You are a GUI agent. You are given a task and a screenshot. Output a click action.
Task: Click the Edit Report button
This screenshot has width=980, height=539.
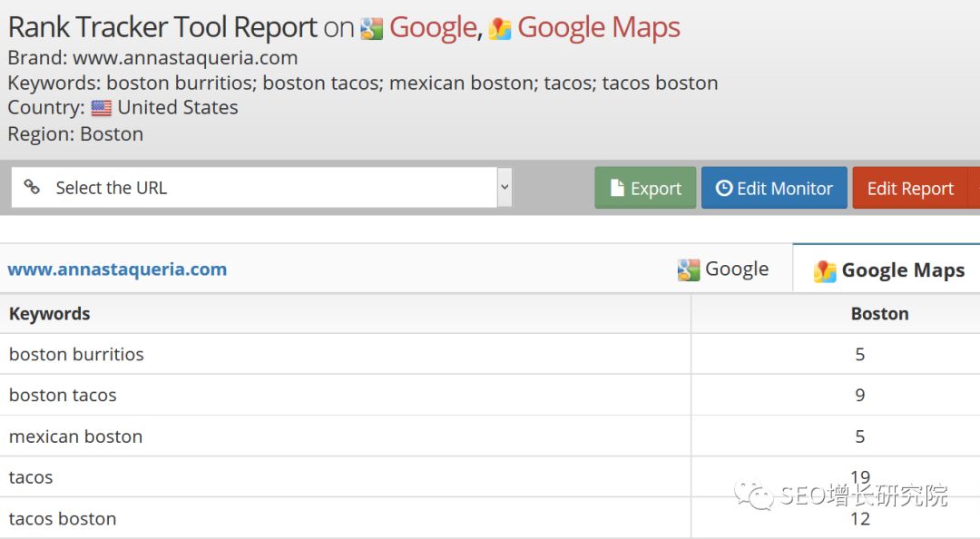click(x=911, y=188)
